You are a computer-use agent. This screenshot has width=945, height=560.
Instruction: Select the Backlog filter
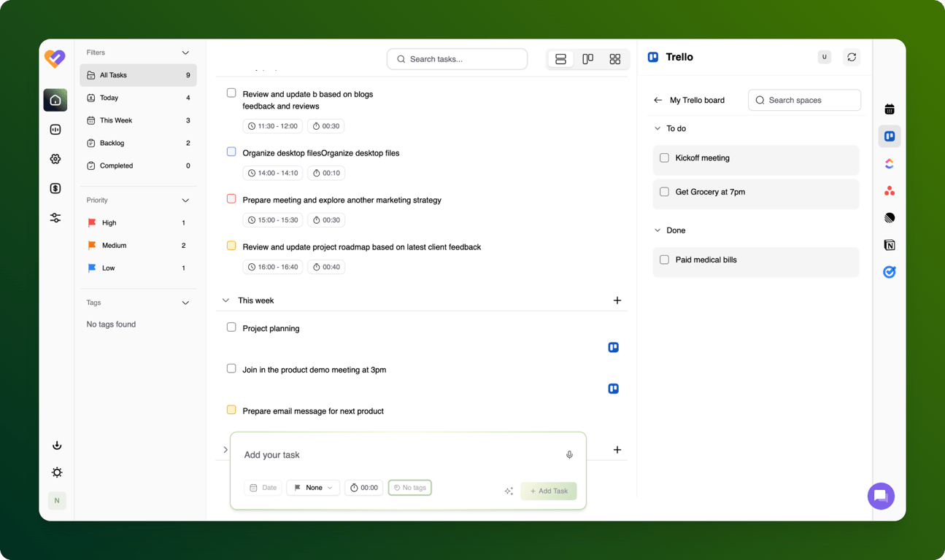pos(138,143)
